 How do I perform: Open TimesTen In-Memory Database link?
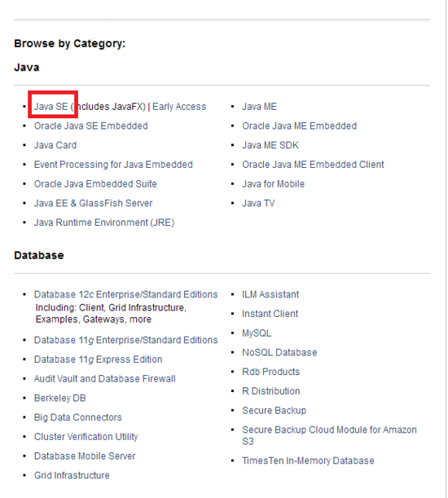[x=308, y=461]
